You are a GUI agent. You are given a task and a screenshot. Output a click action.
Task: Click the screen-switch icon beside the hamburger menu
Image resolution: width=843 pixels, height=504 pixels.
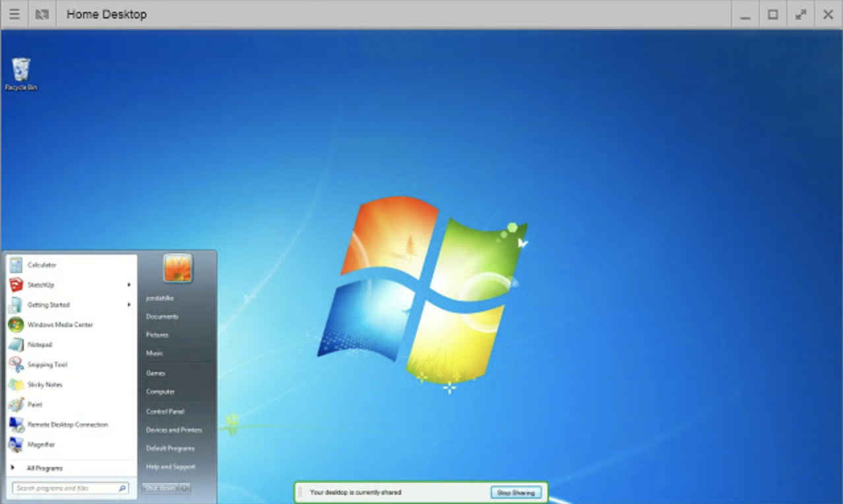[x=42, y=15]
